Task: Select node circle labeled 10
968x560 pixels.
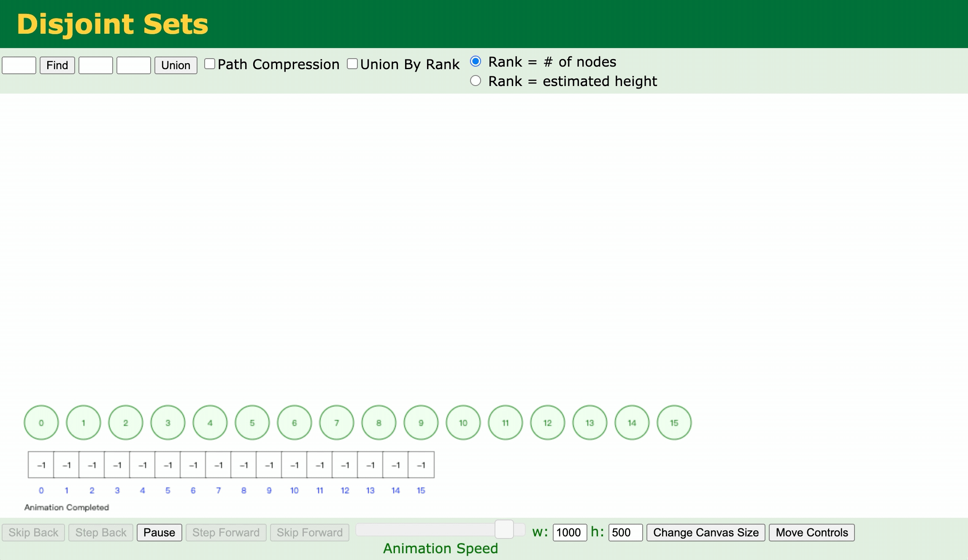Action: [x=463, y=423]
